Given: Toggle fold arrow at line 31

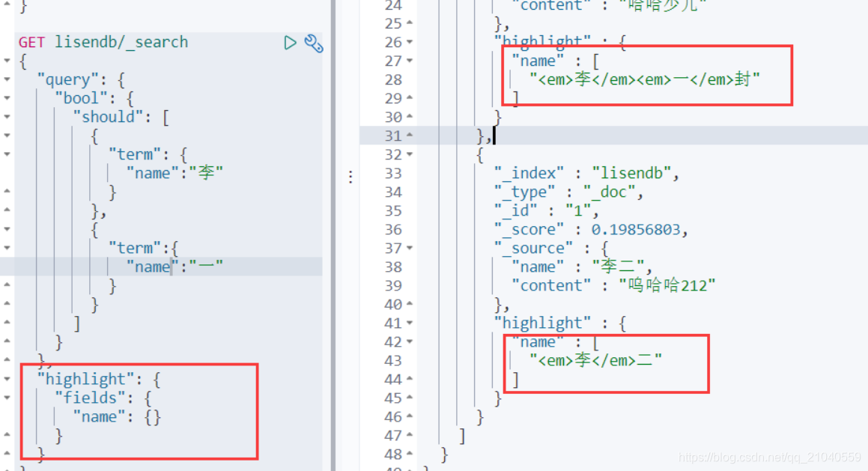Looking at the screenshot, I should coord(410,136).
